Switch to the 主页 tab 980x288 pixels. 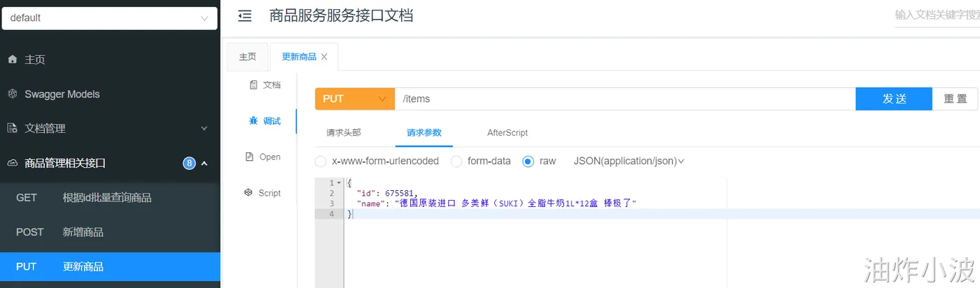pyautogui.click(x=248, y=57)
